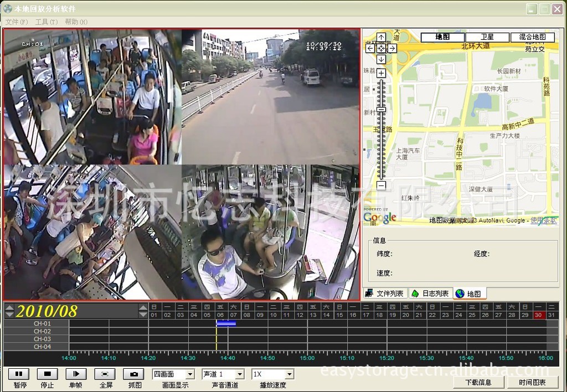Screen dimensions: 567x392
Task: Select the CH-04 channel row label
Action: coord(36,347)
